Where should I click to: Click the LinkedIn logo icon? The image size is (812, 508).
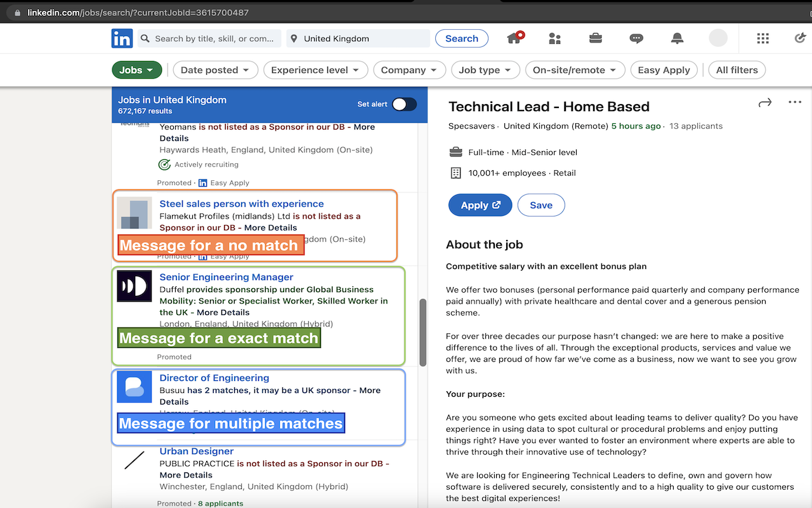(122, 39)
